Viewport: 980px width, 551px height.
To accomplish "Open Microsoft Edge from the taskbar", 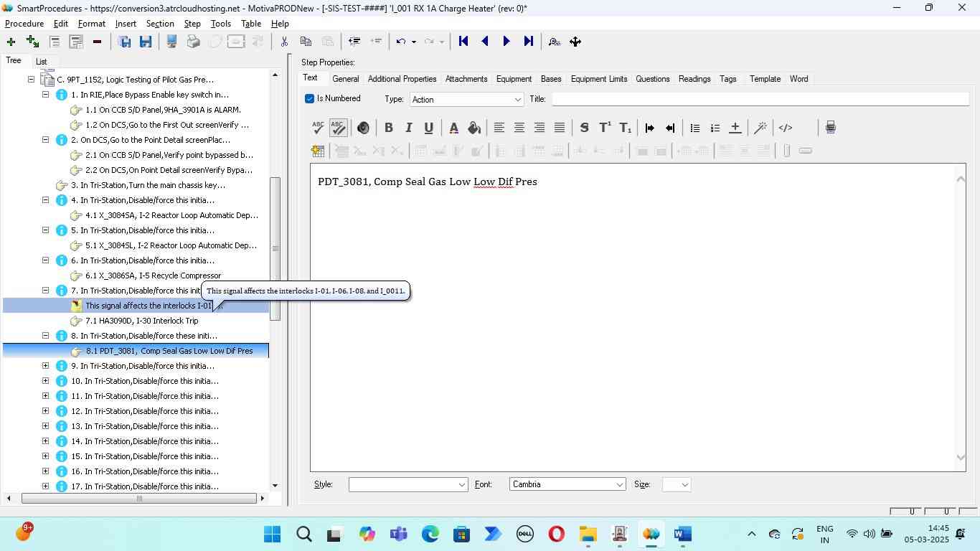I will point(430,534).
